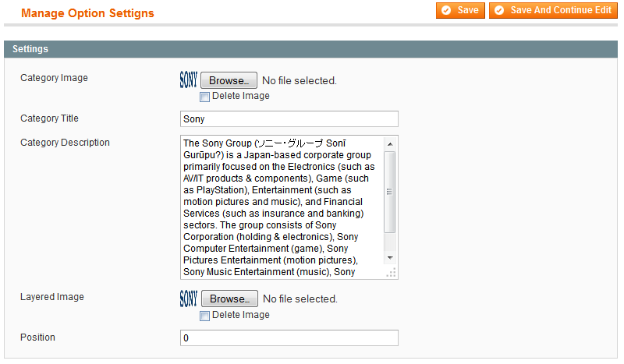Viewport: 624px width, 364px height.
Task: Click description scrollbar down arrow
Action: [x=390, y=258]
